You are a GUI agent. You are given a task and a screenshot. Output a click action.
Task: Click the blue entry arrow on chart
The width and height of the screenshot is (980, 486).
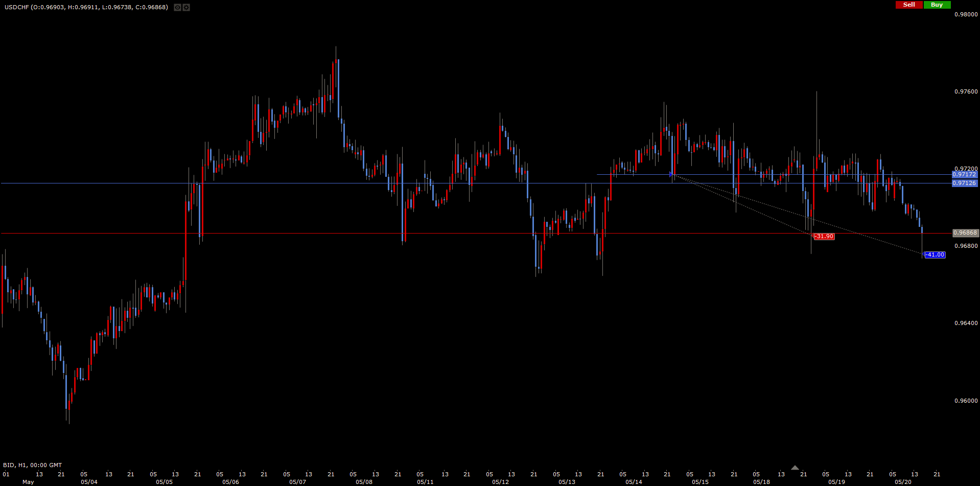[671, 175]
